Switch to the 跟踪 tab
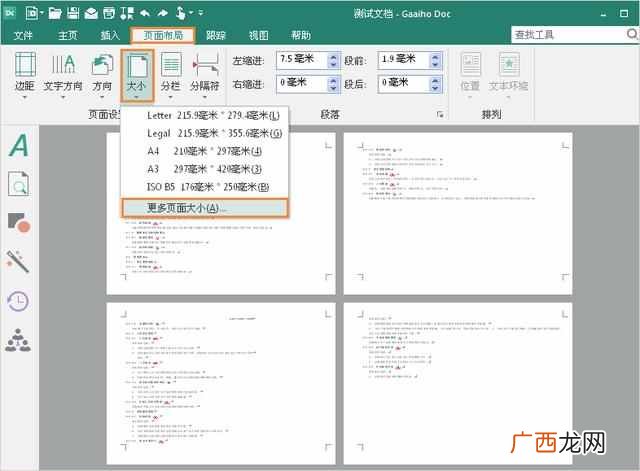Image resolution: width=640 pixels, height=471 pixels. click(216, 36)
